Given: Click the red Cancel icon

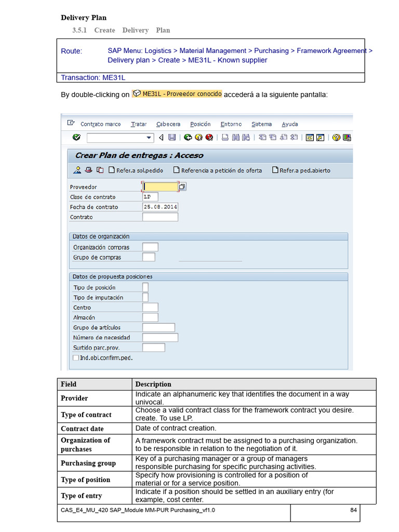Looking at the screenshot, I should click(209, 137).
